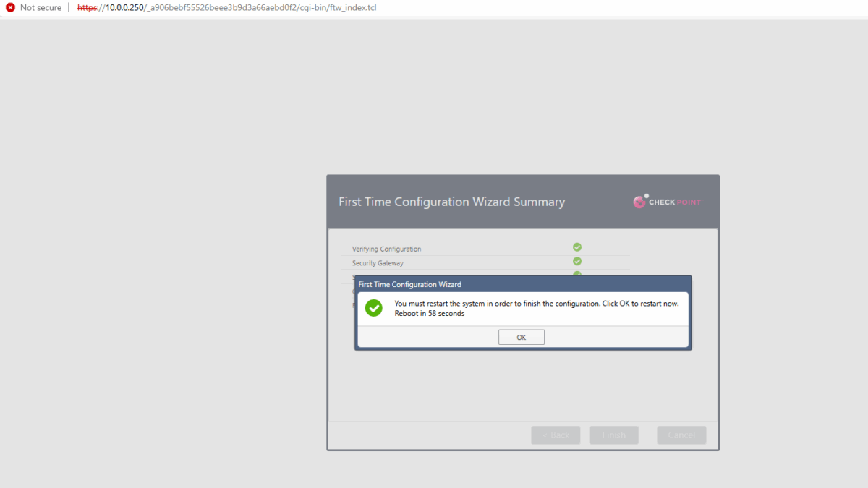Click the disabled Back button
This screenshot has width=868, height=488.
[x=556, y=435]
